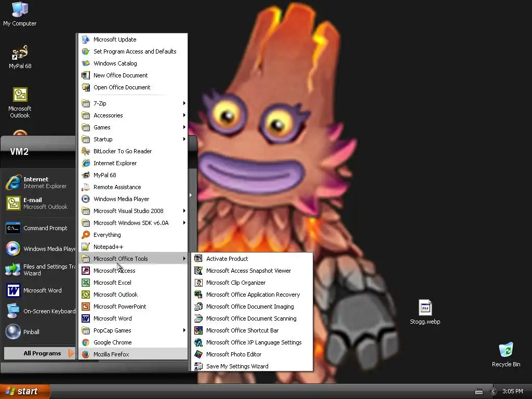This screenshot has width=532, height=399.
Task: Expand Microsoft Windows SDK v6.0A submenu arrow
Action: coord(184,223)
